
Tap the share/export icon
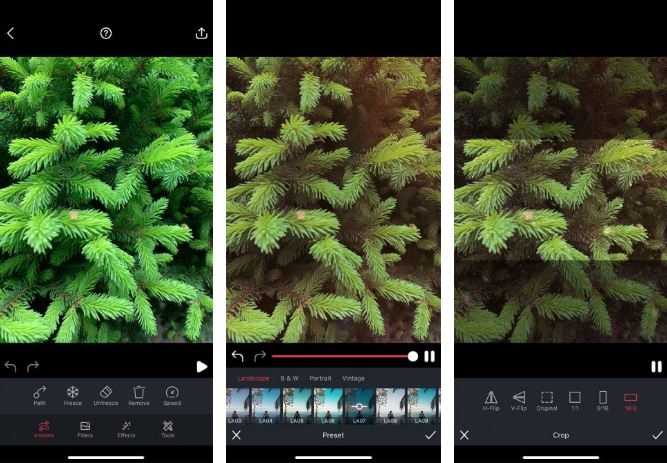pos(201,33)
